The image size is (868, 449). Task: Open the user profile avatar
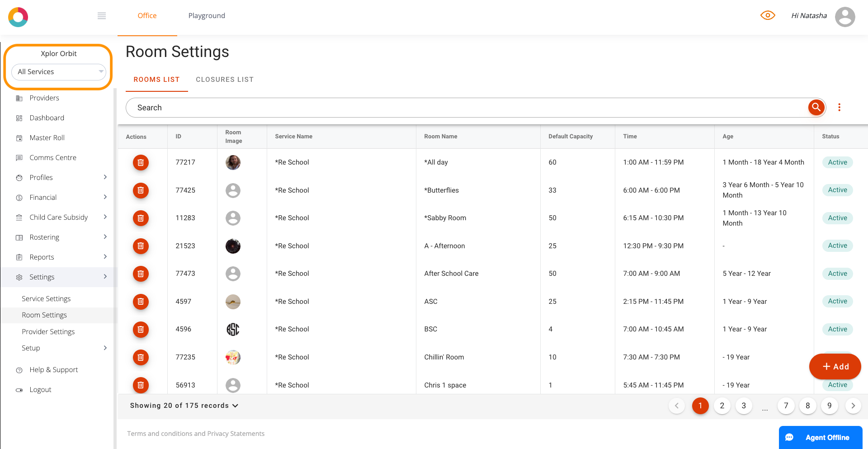tap(845, 17)
